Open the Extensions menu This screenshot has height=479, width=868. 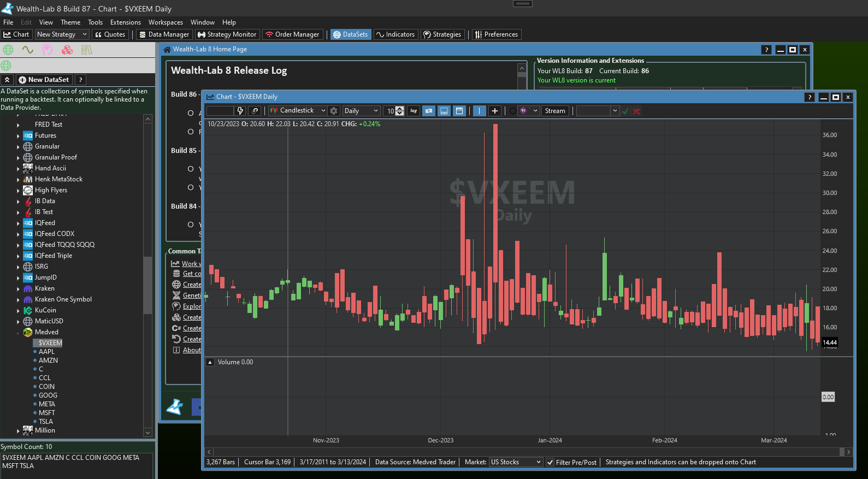coord(125,22)
